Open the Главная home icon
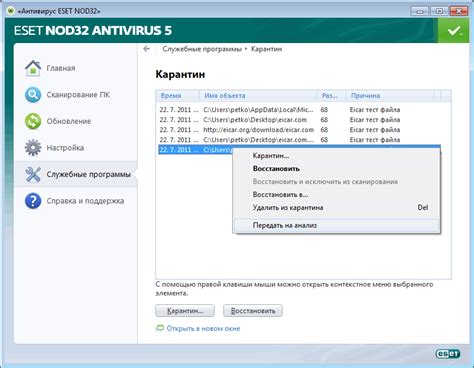This screenshot has width=474, height=368. [x=33, y=68]
